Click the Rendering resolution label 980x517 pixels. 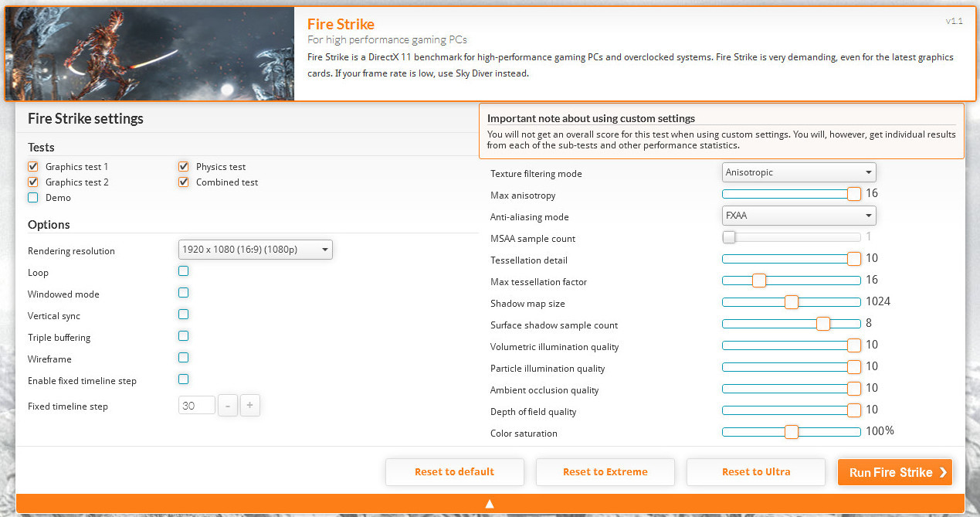pos(71,251)
